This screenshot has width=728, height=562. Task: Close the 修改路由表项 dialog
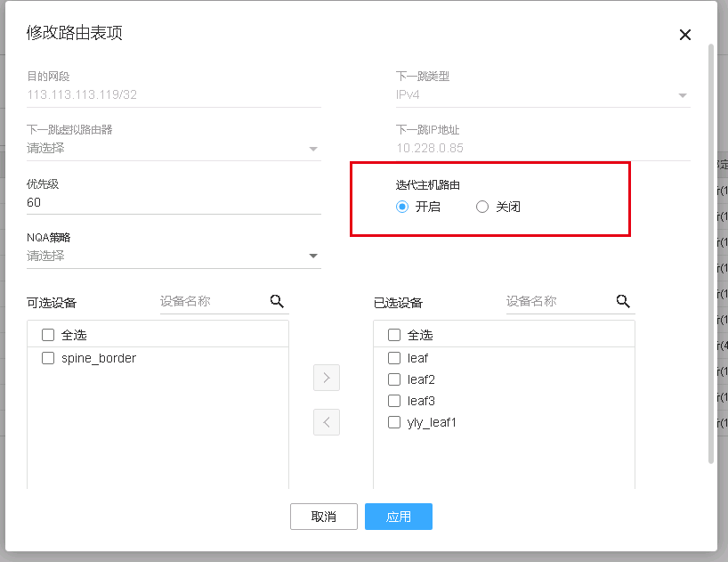[x=685, y=35]
